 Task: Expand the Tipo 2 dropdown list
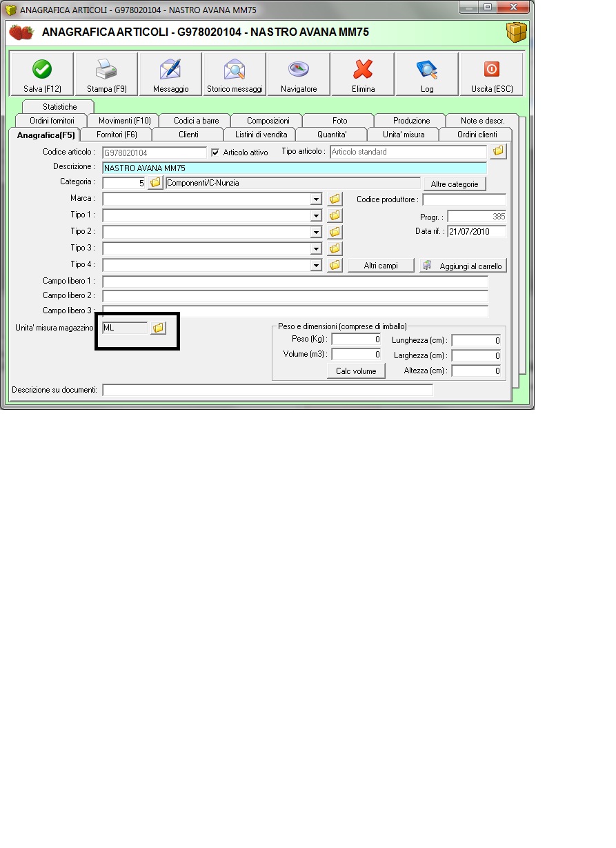pyautogui.click(x=316, y=233)
